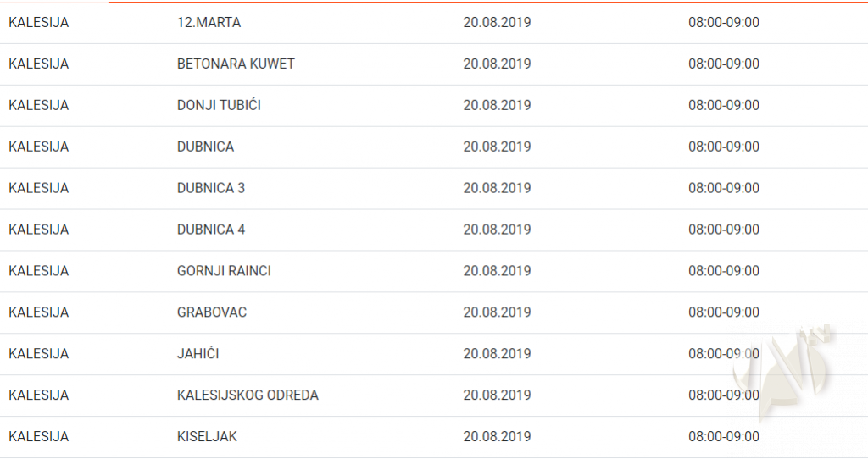This screenshot has width=868, height=459.
Task: Click the DUBNICA 3 street cell
Action: 211,188
